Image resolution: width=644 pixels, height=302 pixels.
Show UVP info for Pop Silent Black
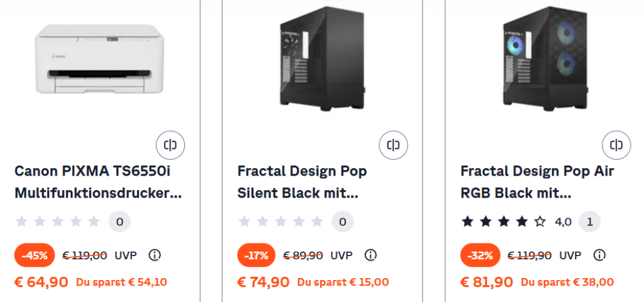(371, 255)
